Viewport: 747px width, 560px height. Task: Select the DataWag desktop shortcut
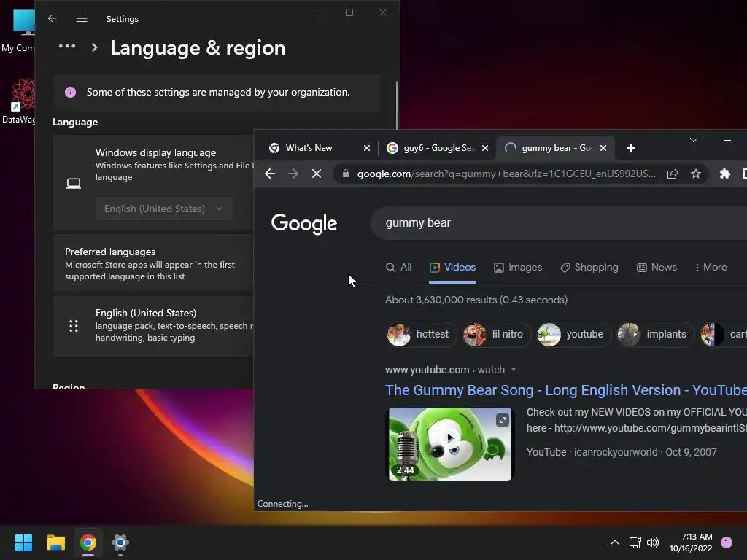19,101
